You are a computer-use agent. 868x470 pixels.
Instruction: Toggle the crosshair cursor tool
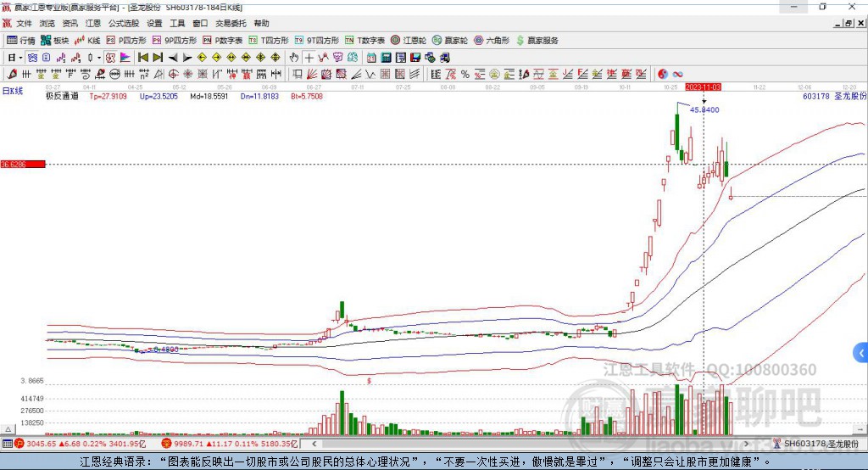click(x=309, y=58)
